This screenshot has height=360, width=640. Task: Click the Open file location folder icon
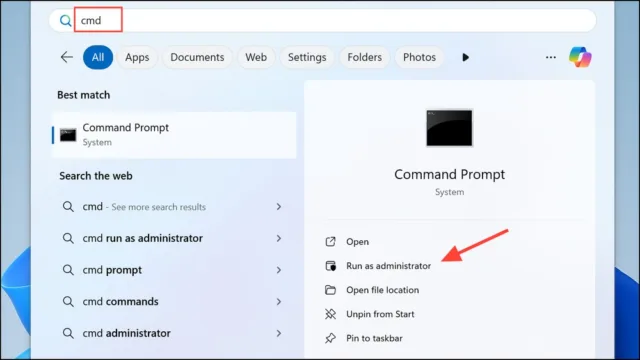point(330,290)
